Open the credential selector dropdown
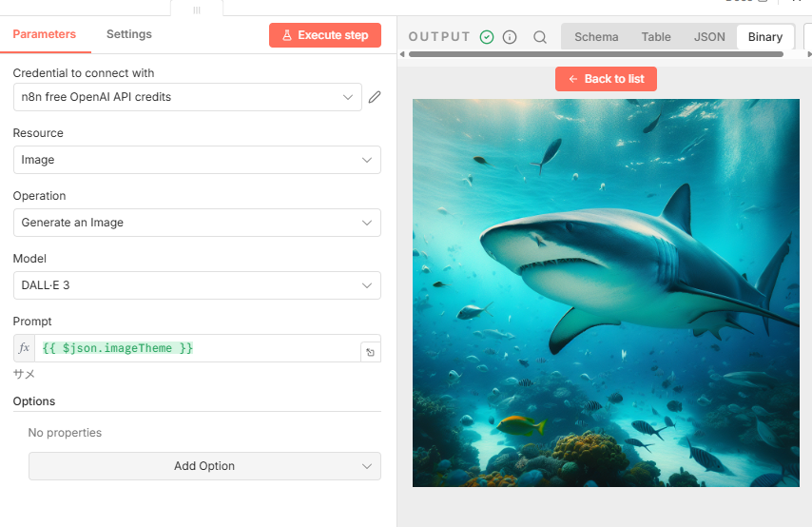The width and height of the screenshot is (812, 527). 187,97
